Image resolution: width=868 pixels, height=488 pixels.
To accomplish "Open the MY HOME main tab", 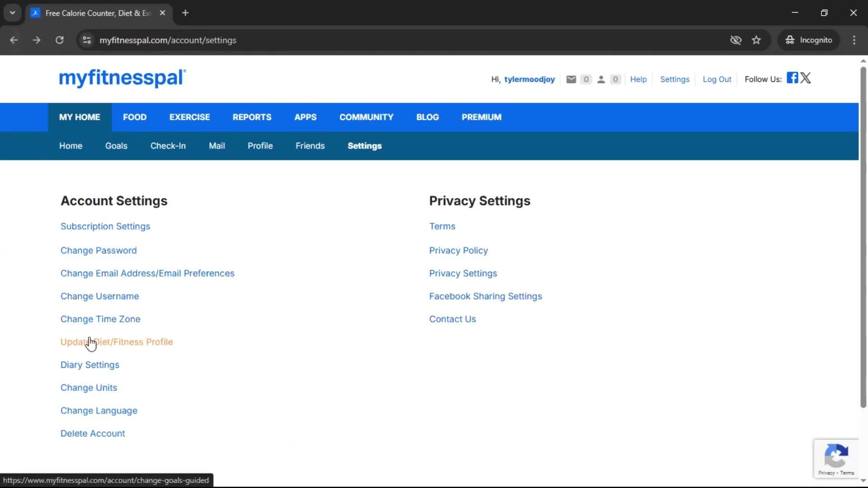I will click(80, 117).
